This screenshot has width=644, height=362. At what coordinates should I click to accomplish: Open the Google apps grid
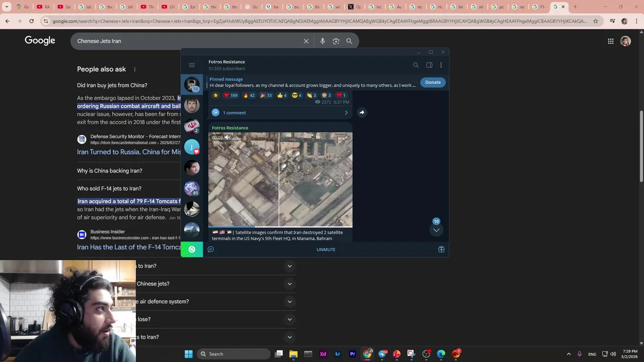610,41
